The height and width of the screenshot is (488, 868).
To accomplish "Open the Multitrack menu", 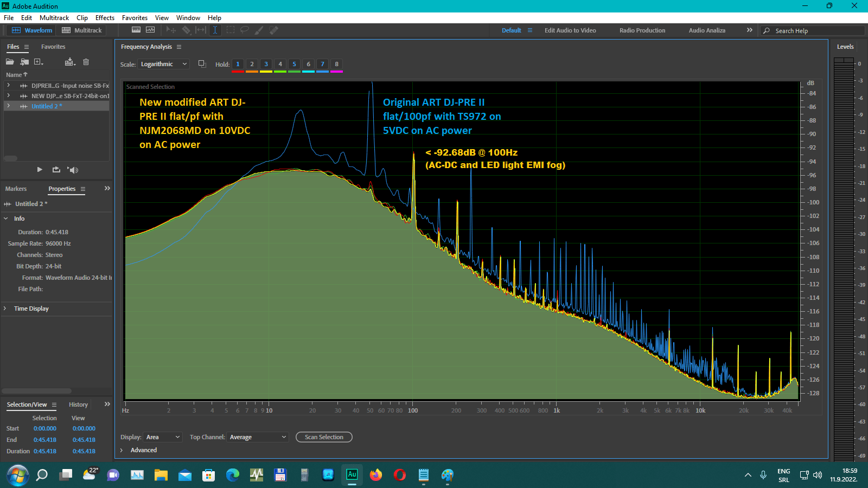I will 54,18.
